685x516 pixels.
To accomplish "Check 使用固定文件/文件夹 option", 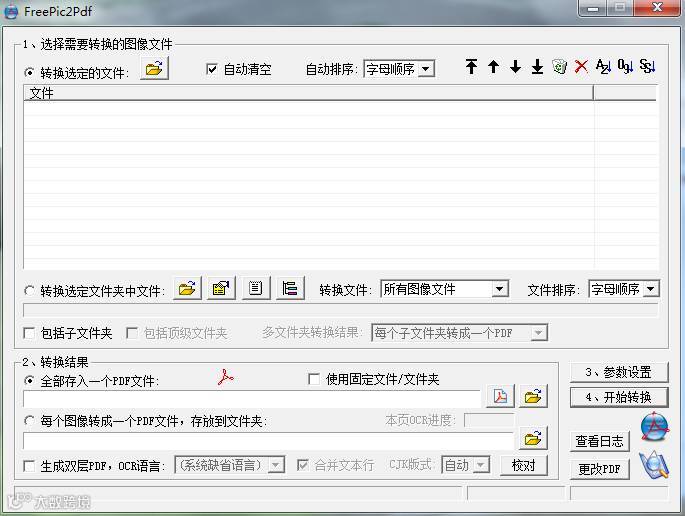I will click(314, 379).
